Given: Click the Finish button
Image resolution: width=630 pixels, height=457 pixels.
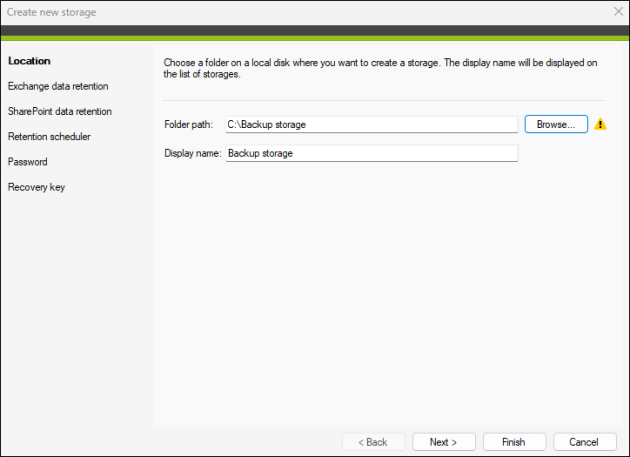Looking at the screenshot, I should (514, 442).
